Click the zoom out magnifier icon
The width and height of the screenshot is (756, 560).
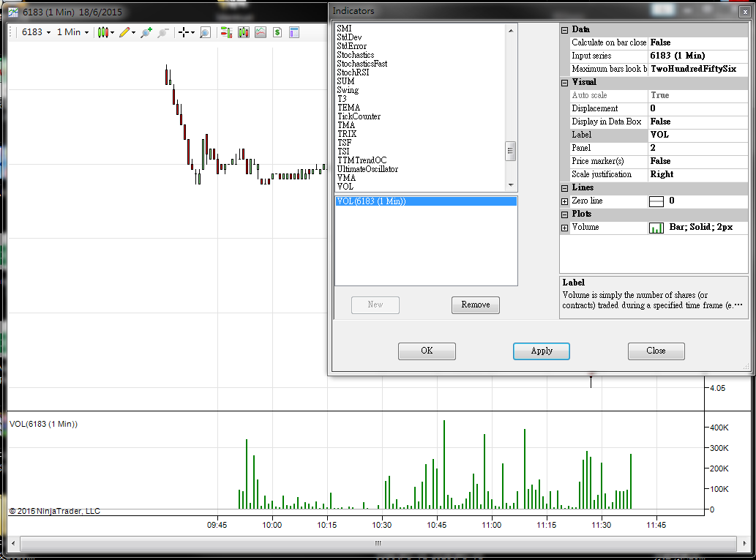(163, 32)
